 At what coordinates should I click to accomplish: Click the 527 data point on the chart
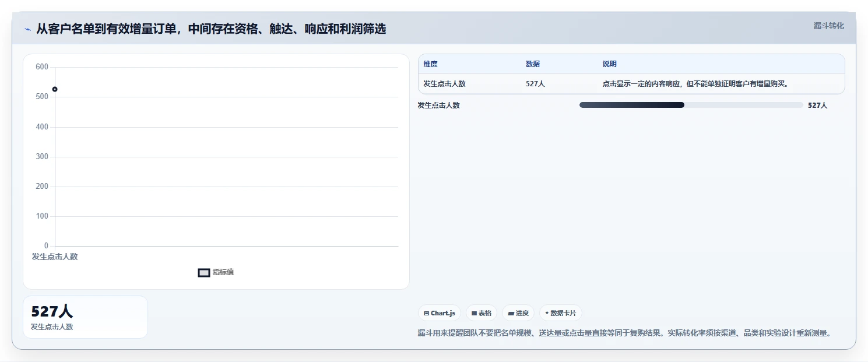tap(55, 89)
